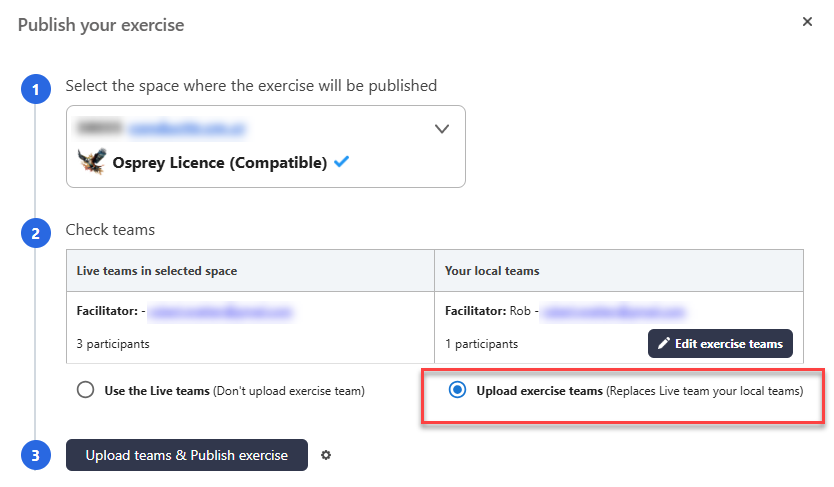Click the Osprey eagle licence icon
Image resolution: width=834 pixels, height=487 pixels.
(92, 162)
